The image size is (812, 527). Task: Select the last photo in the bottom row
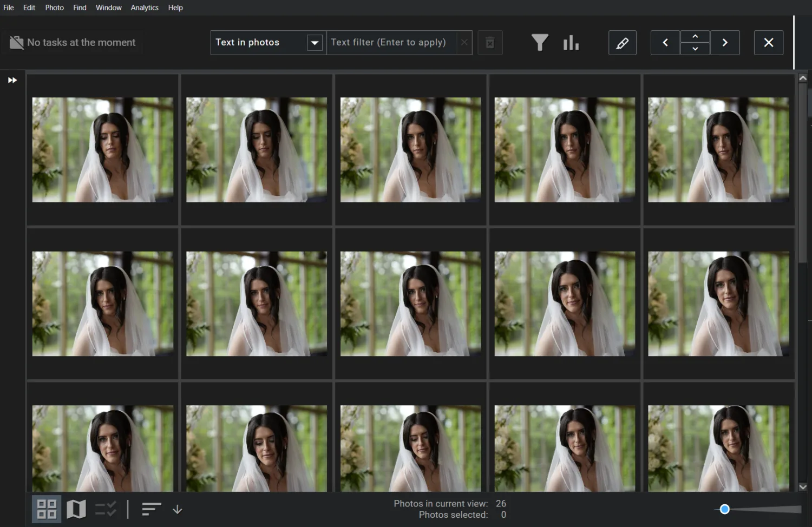(718, 449)
